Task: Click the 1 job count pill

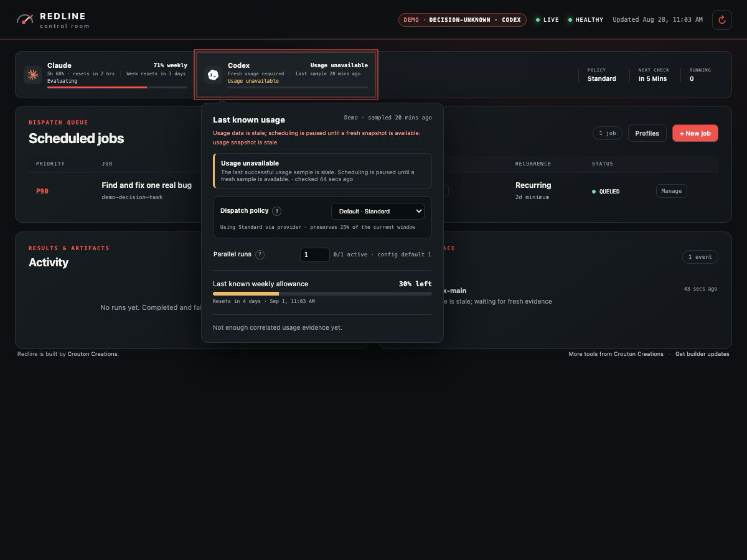Action: coord(607,133)
